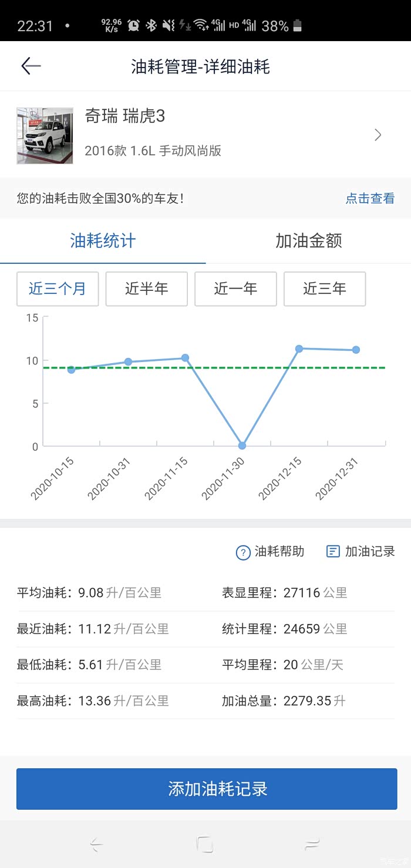Tap the 2020-12-31 axis date label
Image resolution: width=411 pixels, height=868 pixels.
pos(337,479)
